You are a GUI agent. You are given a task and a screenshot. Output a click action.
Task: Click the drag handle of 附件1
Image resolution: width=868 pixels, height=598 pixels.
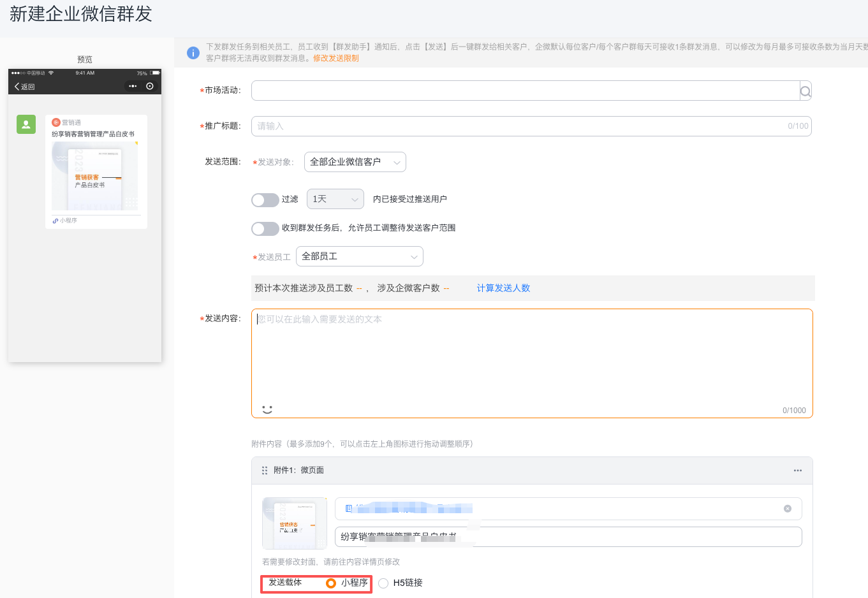click(265, 470)
